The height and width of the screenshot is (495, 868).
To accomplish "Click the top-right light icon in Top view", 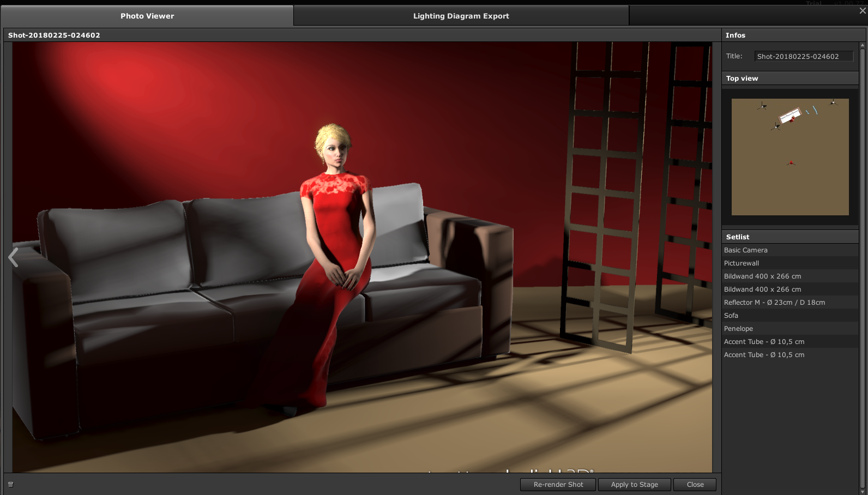I will click(833, 102).
